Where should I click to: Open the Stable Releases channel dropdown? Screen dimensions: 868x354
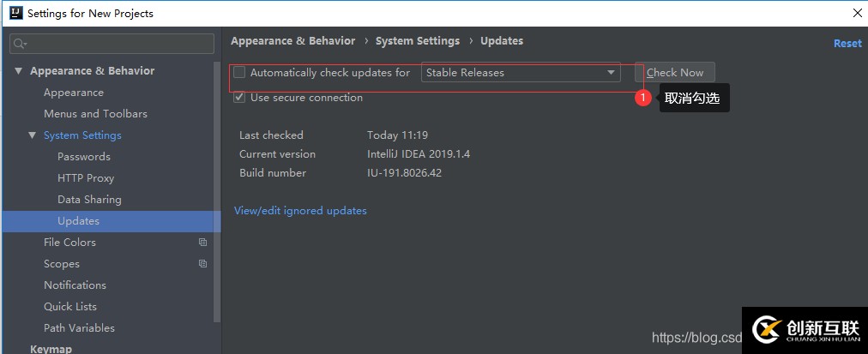tap(521, 73)
